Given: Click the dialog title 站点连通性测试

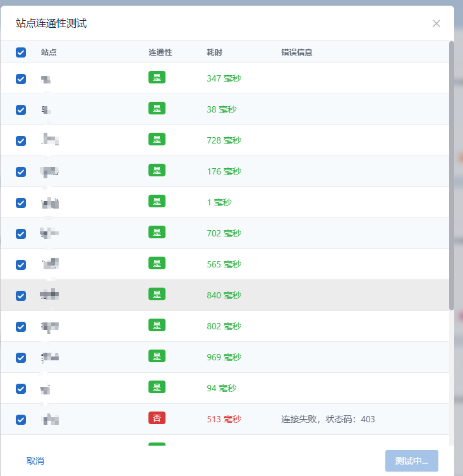Looking at the screenshot, I should [x=51, y=23].
